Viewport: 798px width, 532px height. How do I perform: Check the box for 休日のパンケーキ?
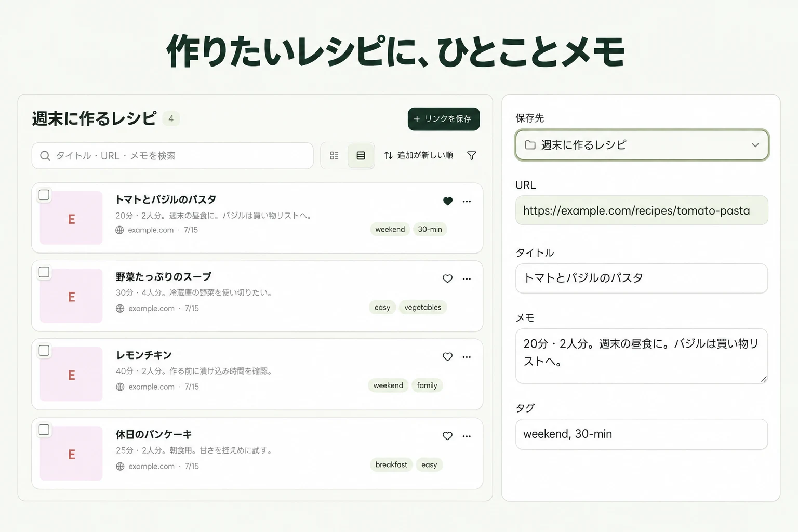44,430
